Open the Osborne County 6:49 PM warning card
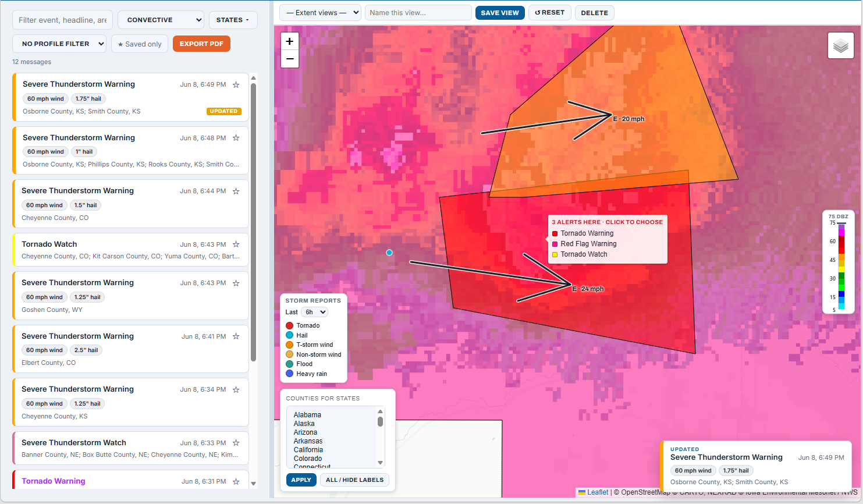Viewport: 863px width, 504px height. [131, 97]
